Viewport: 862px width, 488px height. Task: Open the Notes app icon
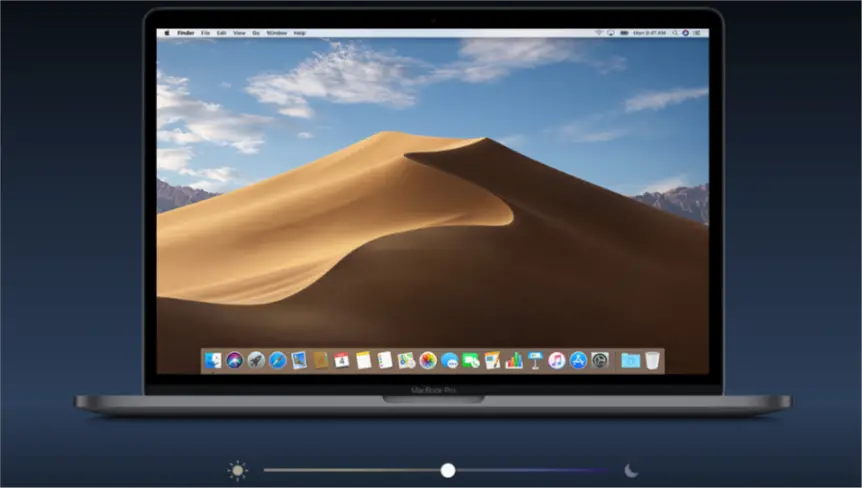click(363, 361)
